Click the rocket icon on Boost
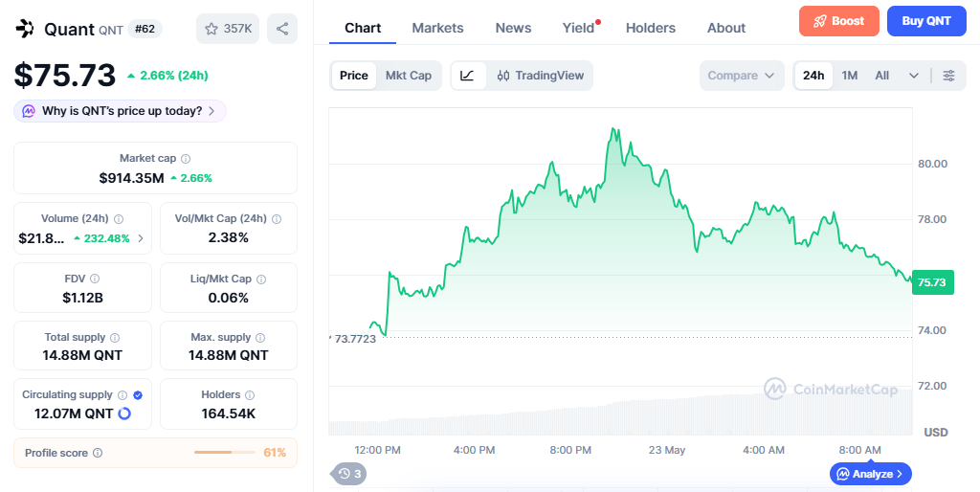980x492 pixels. pos(819,21)
